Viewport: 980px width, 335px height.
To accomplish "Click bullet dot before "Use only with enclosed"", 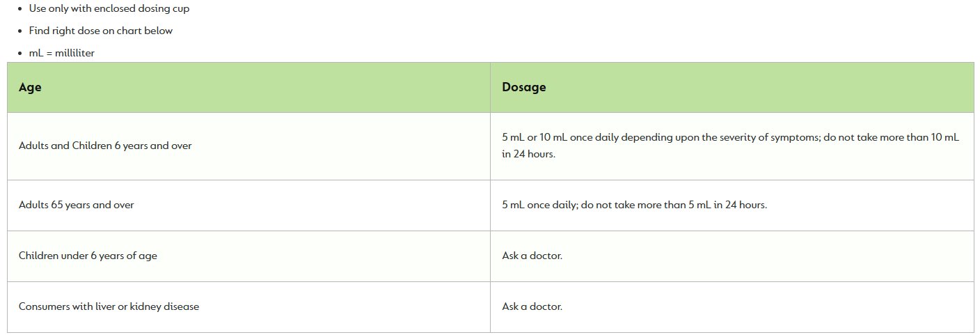I will tap(21, 10).
